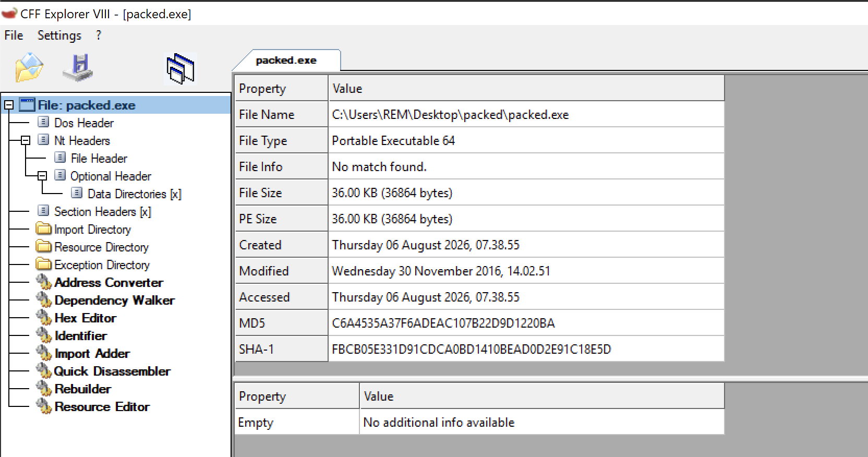Click the Save floppy disk toolbar icon
This screenshot has width=868, height=457.
pos(78,68)
